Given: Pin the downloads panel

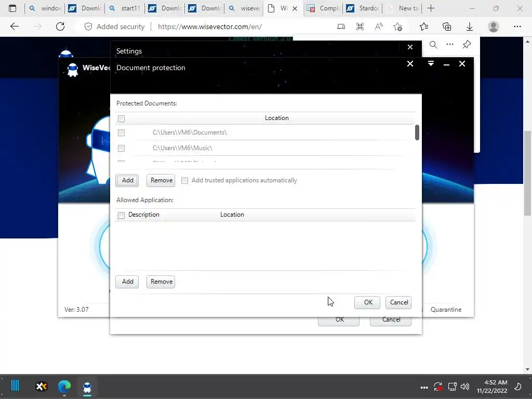Looking at the screenshot, I should pos(467,45).
